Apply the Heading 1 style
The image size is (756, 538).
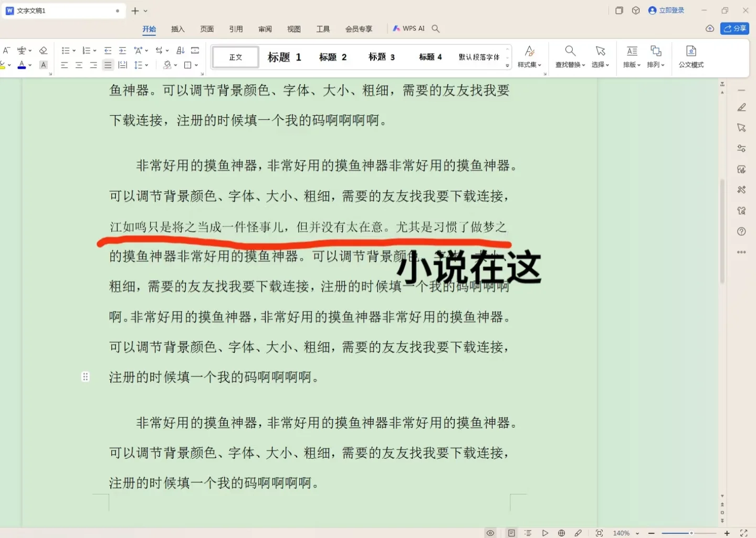tap(284, 57)
